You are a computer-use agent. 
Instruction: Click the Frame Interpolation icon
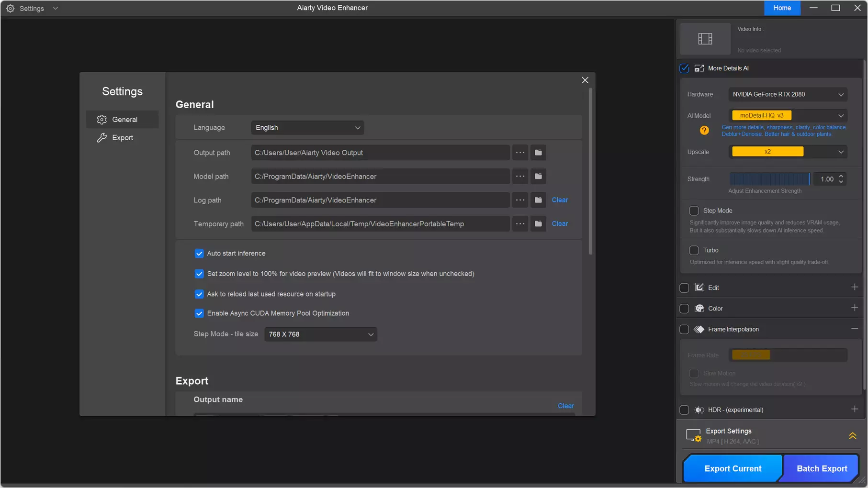click(699, 330)
